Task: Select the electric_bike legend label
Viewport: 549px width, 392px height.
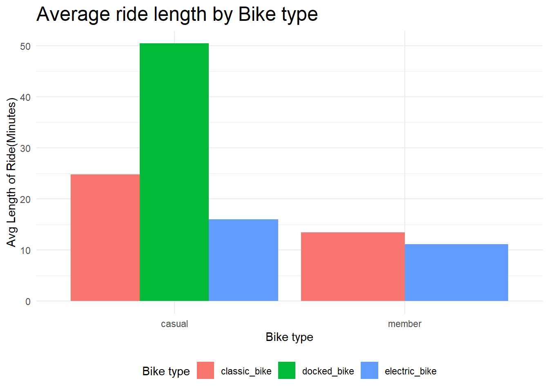Action: coord(411,371)
